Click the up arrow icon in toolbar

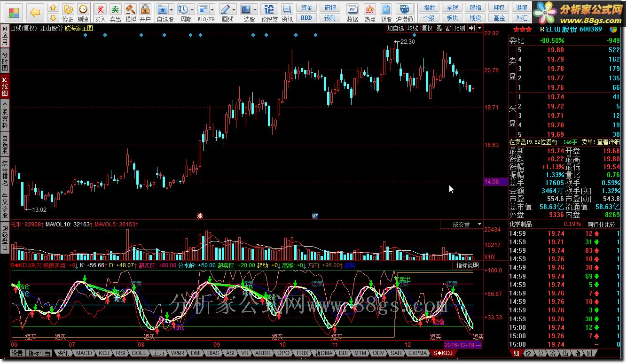[x=53, y=8]
